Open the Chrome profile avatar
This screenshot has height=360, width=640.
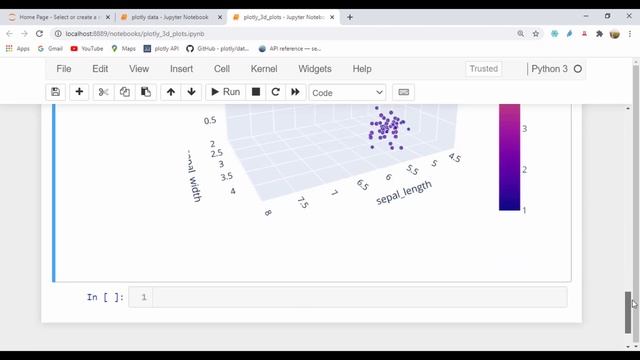(615, 34)
